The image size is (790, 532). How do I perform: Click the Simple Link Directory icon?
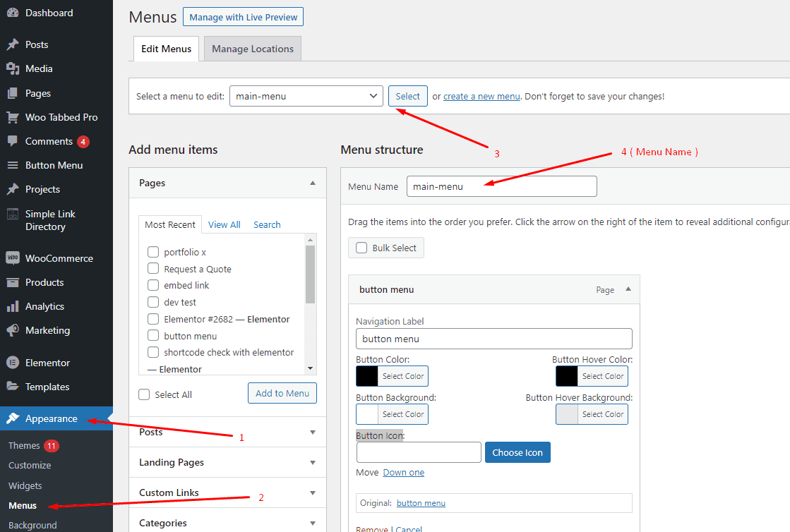tap(13, 214)
